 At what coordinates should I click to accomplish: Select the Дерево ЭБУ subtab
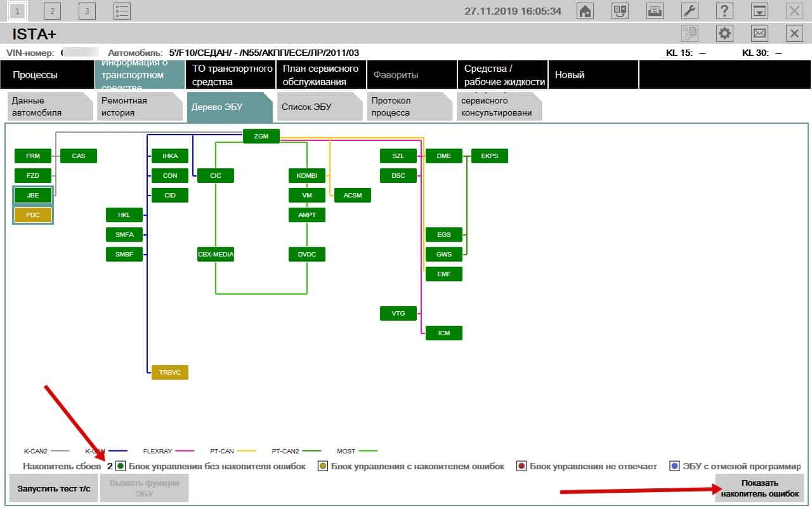230,107
